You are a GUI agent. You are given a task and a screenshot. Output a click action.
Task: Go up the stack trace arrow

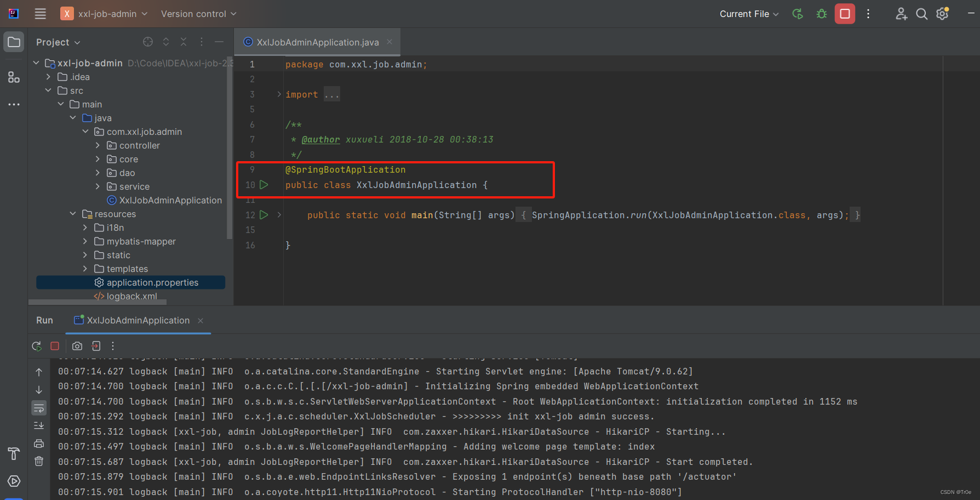(39, 372)
